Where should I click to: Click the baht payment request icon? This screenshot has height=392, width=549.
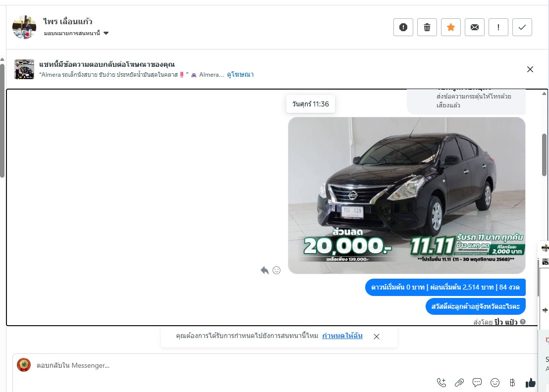[512, 383]
